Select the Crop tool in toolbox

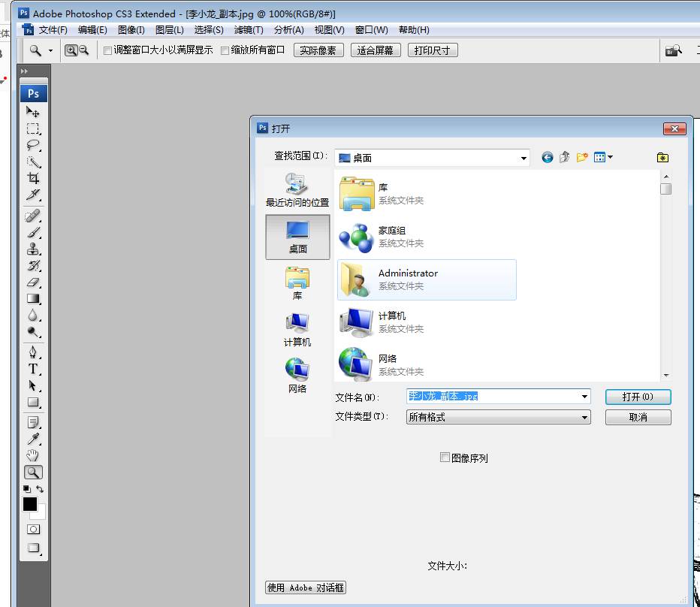click(x=33, y=178)
